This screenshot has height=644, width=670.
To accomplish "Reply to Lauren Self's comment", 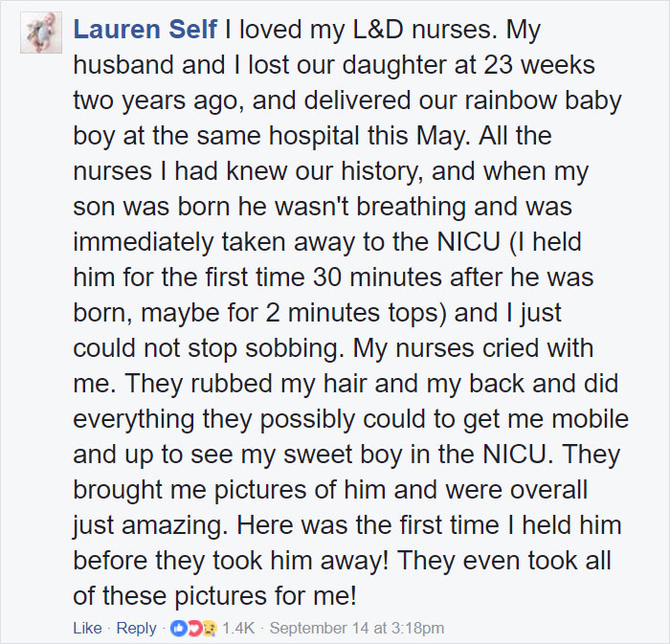I will pyautogui.click(x=136, y=629).
